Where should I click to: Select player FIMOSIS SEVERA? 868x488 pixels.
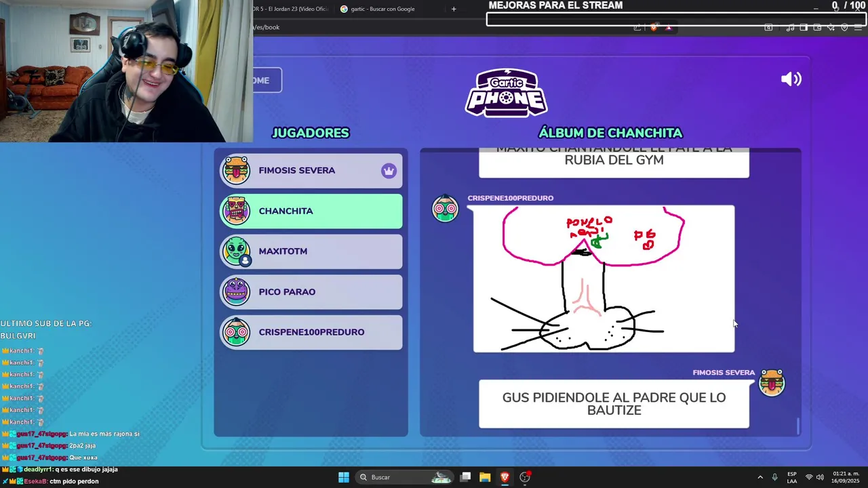pyautogui.click(x=311, y=170)
